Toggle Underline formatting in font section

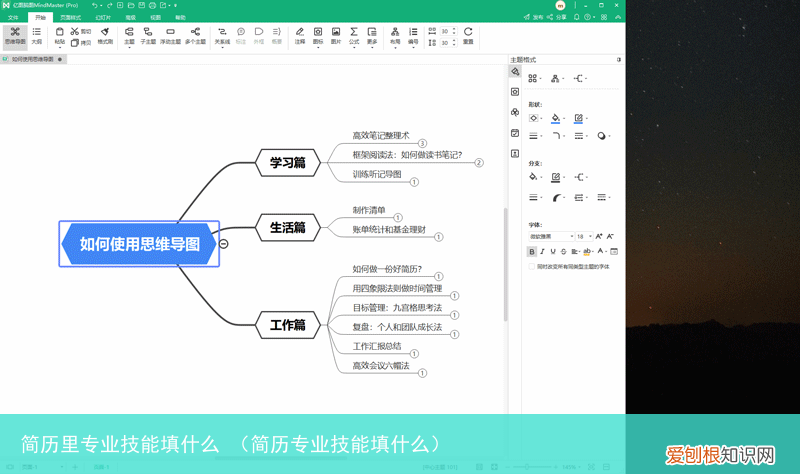coord(553,252)
